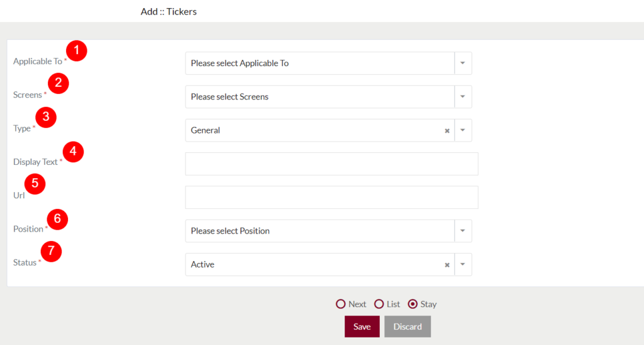The height and width of the screenshot is (345, 644).
Task: Select the Stay radio option
Action: pos(413,304)
